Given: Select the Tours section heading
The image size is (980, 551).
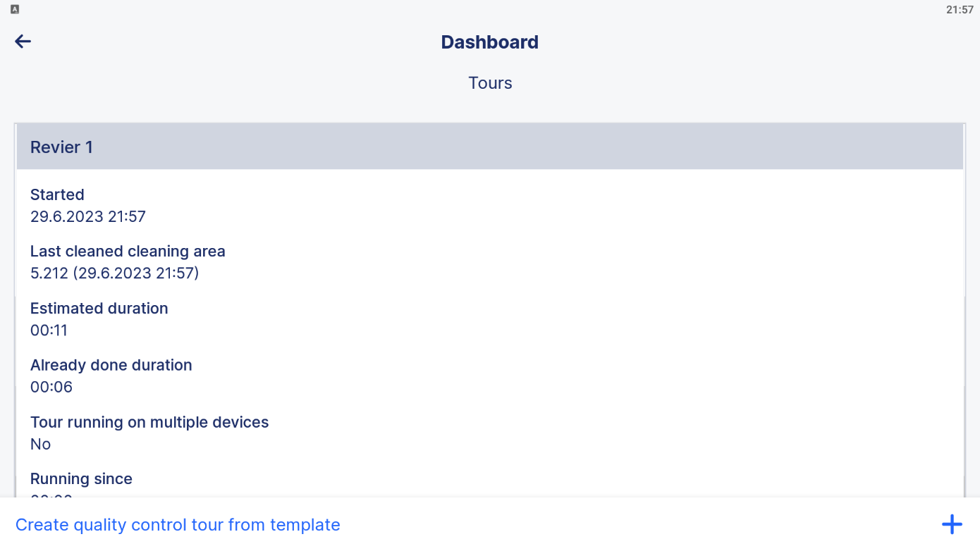Looking at the screenshot, I should point(490,83).
